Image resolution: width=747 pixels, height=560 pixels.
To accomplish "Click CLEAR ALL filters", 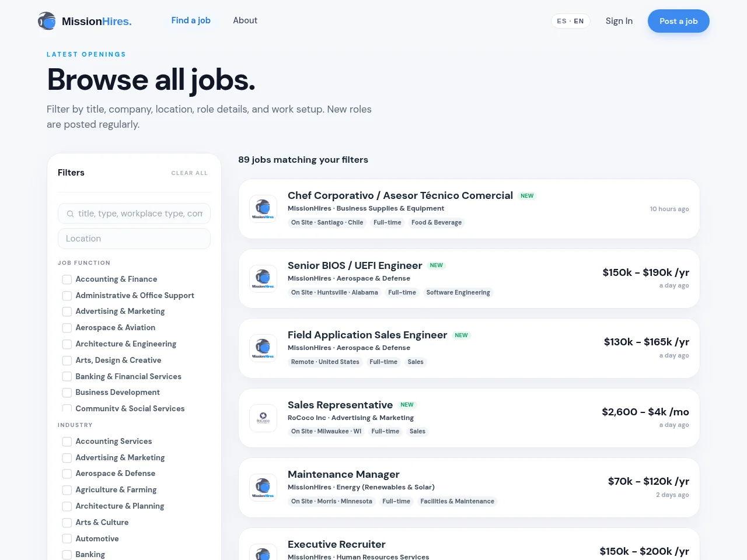I will (190, 173).
